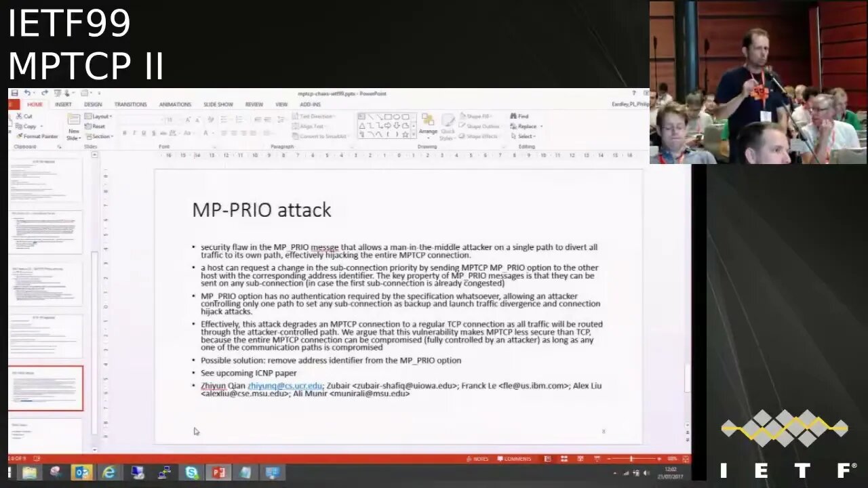
Task: Expand the Copy dropdown arrow
Action: [x=41, y=126]
